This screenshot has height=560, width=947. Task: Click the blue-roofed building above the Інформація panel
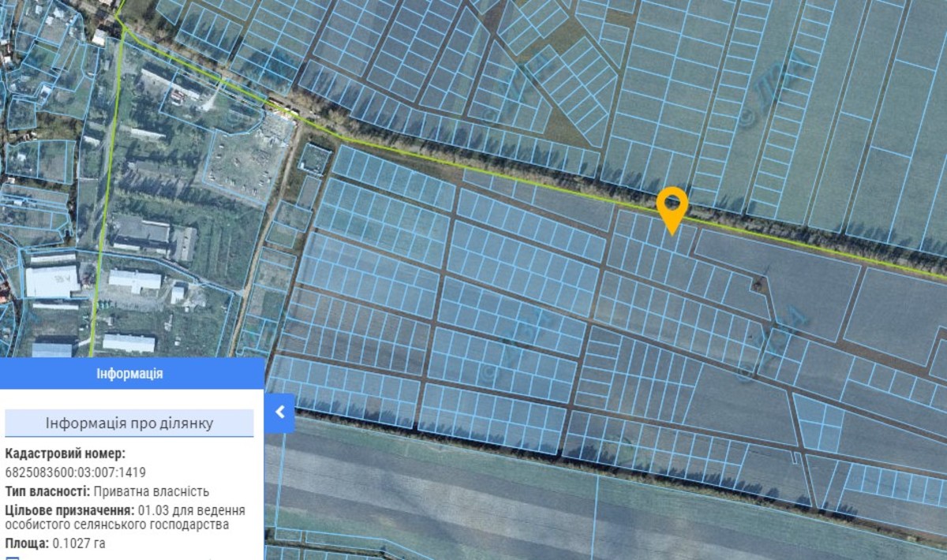pos(52,349)
